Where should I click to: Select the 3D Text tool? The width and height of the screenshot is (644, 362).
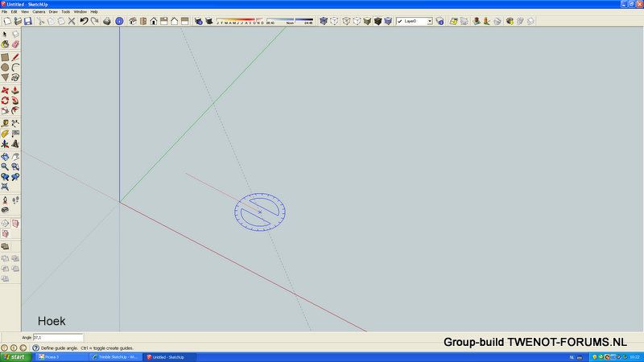point(15,144)
